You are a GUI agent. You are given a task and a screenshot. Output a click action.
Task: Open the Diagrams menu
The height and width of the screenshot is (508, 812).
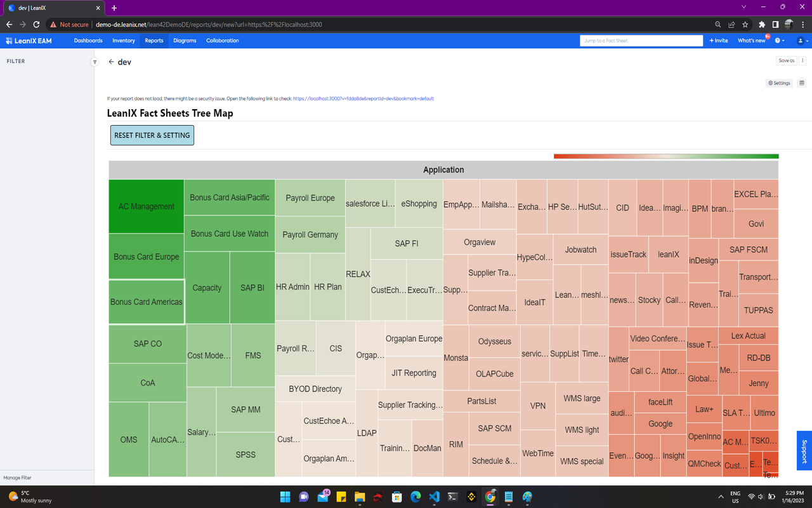click(185, 41)
